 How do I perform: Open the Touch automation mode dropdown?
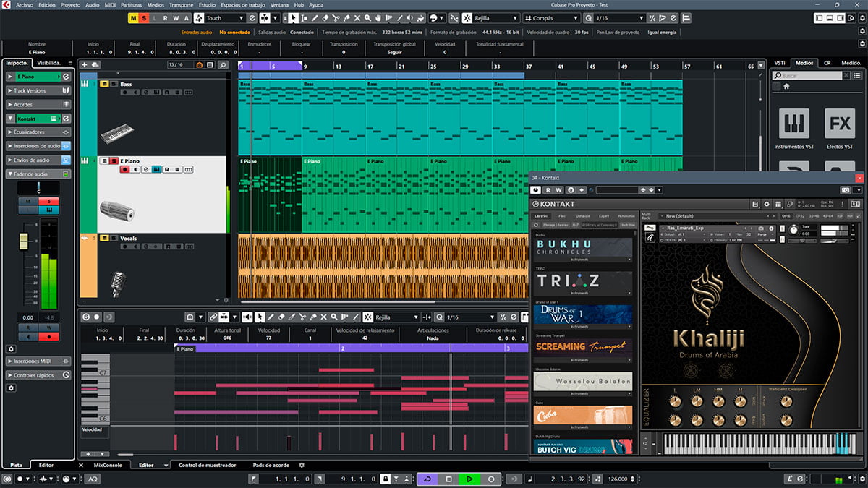[224, 17]
